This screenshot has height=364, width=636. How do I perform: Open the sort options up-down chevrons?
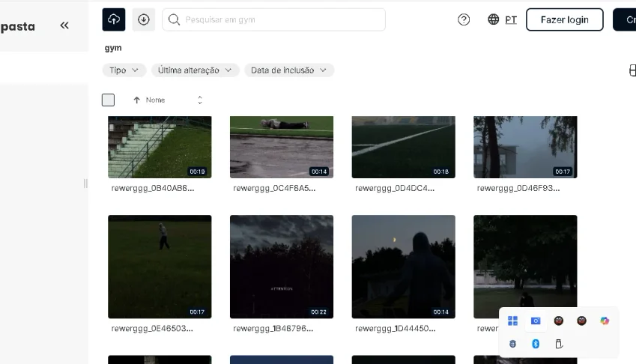point(200,100)
